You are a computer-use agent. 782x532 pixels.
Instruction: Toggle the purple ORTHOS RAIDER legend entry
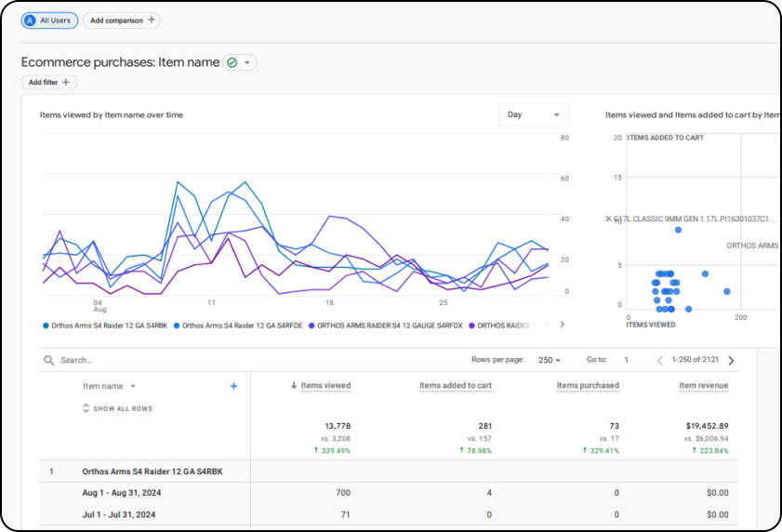coord(502,326)
